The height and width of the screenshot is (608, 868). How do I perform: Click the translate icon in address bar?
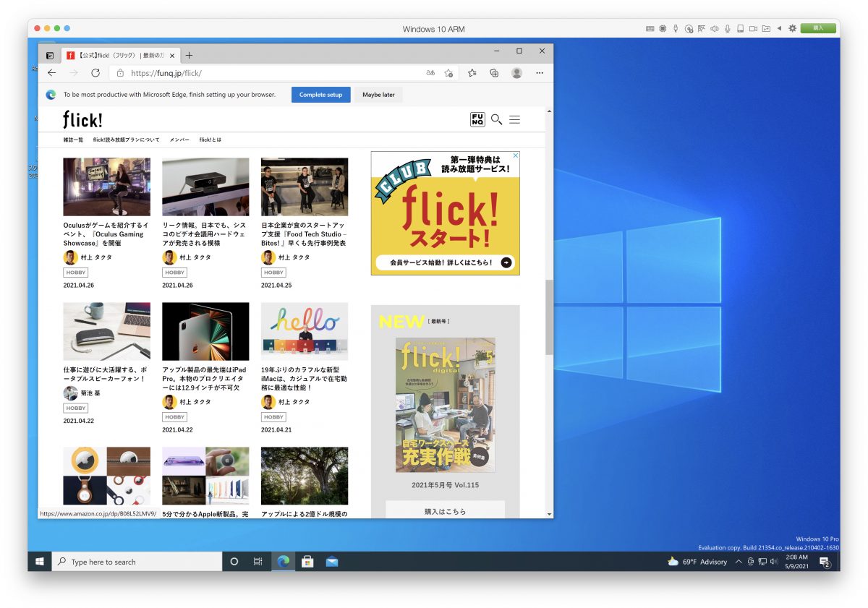tap(430, 73)
